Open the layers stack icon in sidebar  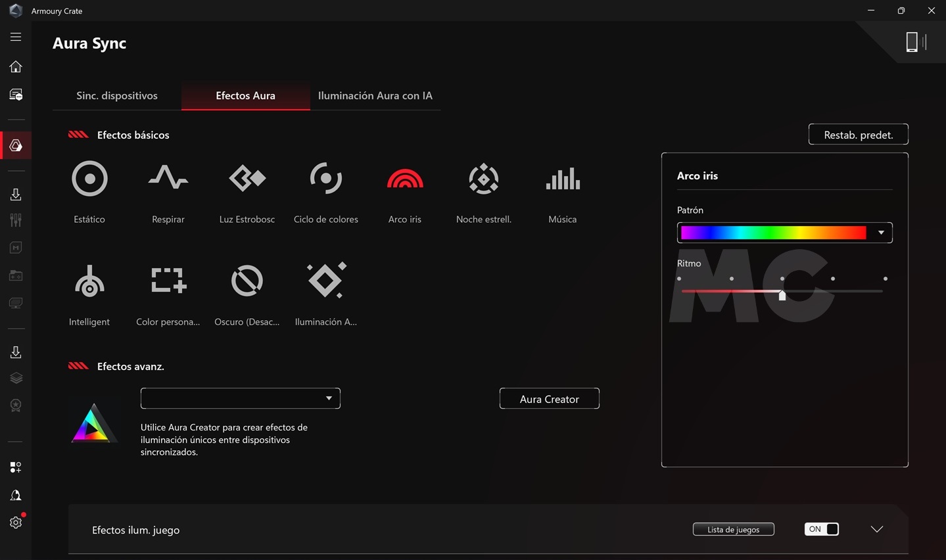coord(16,378)
